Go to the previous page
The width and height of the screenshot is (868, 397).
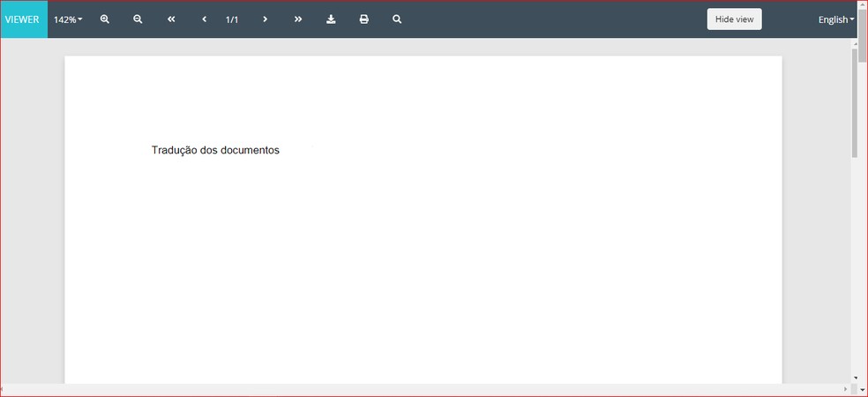[x=205, y=19]
